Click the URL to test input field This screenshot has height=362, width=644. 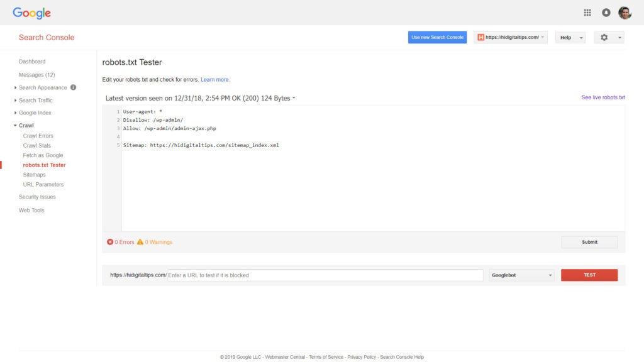[325, 275]
